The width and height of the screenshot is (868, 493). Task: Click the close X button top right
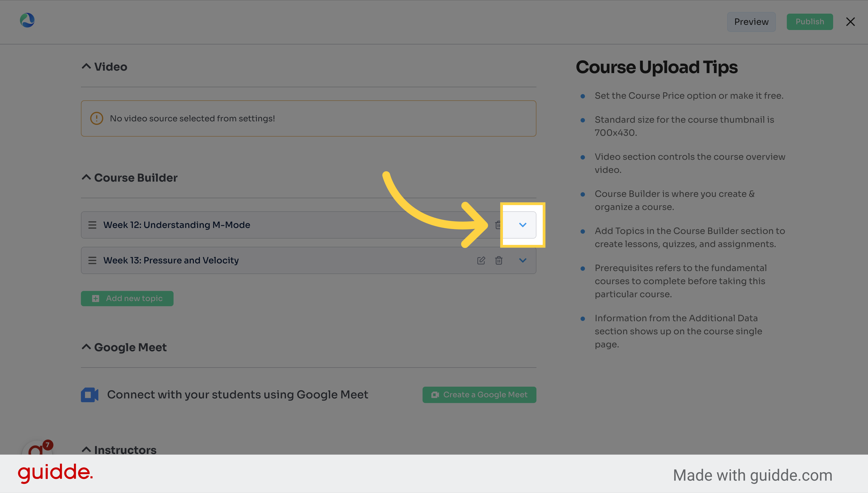[851, 22]
